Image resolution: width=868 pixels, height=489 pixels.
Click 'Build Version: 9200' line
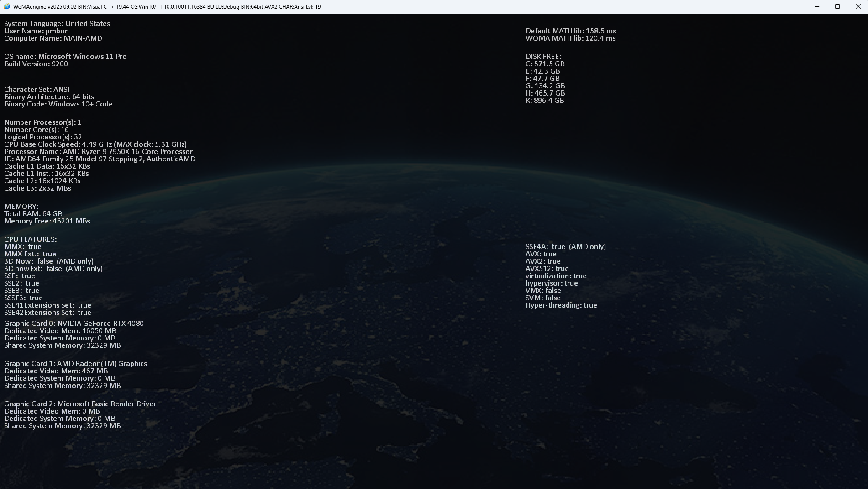tap(36, 64)
